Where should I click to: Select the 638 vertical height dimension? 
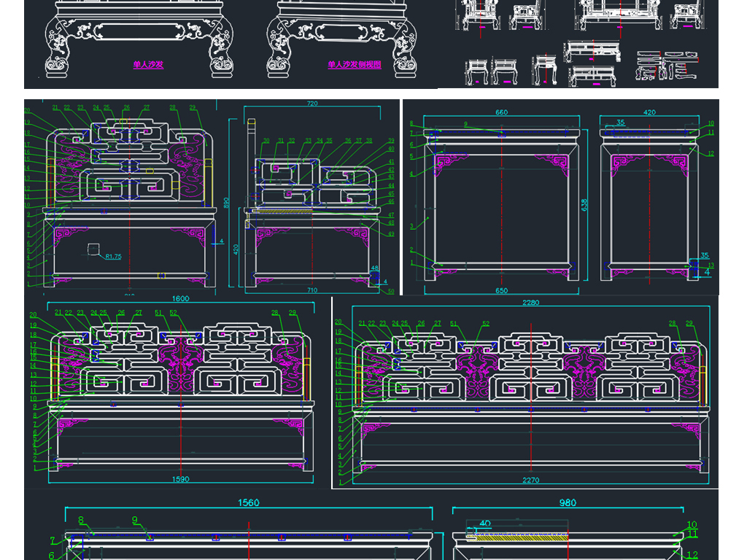(584, 205)
